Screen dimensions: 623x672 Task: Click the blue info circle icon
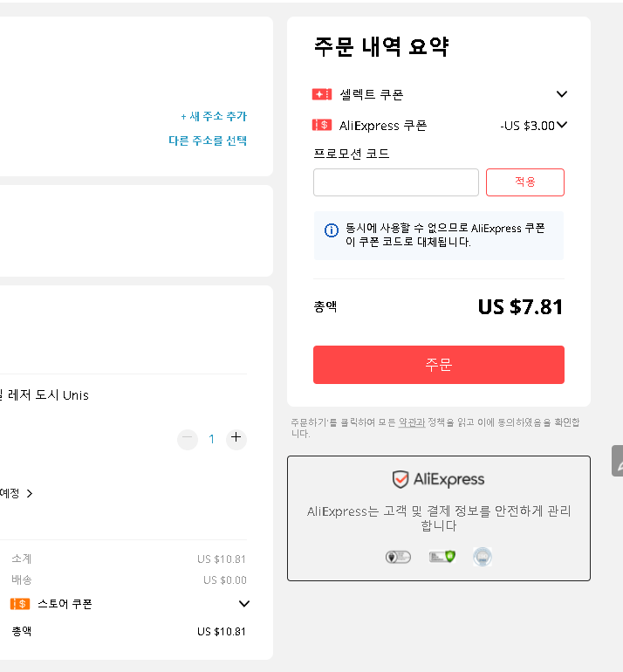pyautogui.click(x=332, y=230)
